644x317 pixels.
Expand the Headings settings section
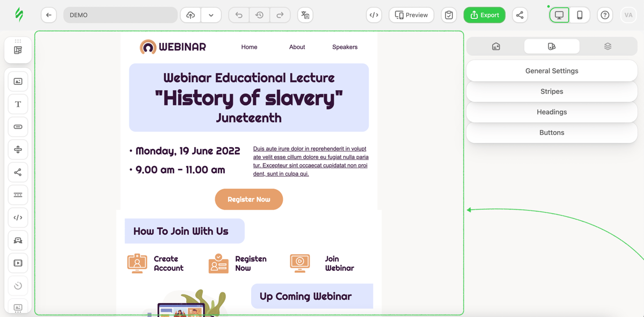tap(552, 112)
